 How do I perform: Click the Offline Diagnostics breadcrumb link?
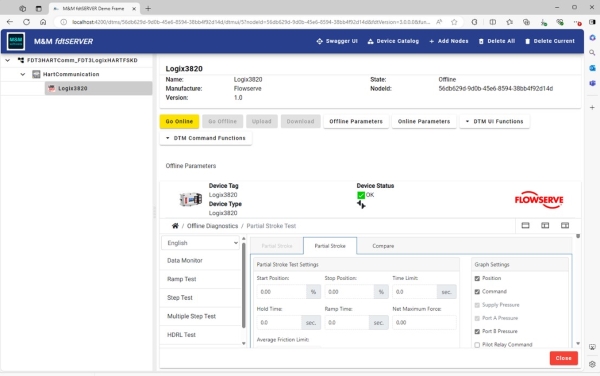coord(212,226)
